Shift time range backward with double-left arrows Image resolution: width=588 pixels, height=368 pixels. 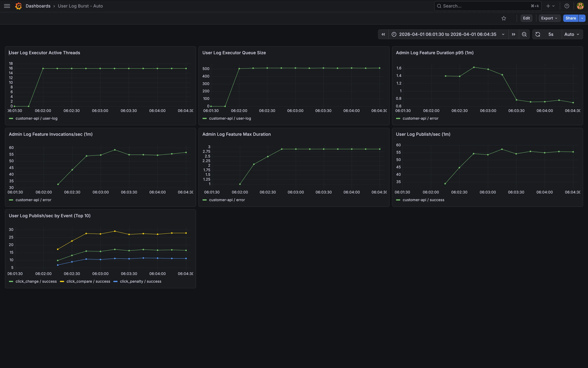point(383,34)
